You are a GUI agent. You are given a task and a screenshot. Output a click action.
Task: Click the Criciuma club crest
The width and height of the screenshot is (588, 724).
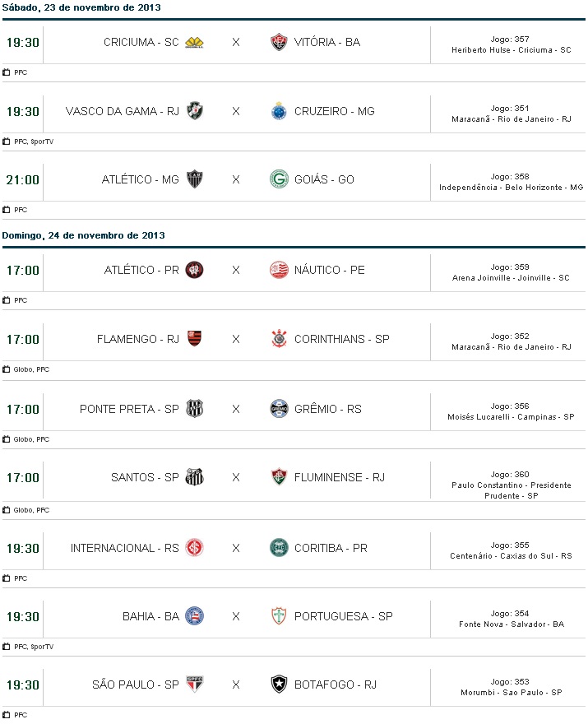[x=194, y=43]
